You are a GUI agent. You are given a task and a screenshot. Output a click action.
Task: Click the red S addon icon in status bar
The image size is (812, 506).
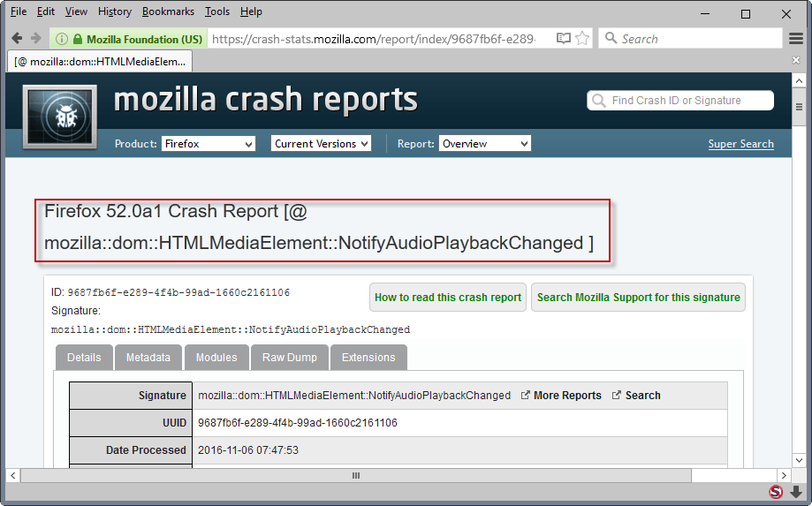pyautogui.click(x=776, y=492)
